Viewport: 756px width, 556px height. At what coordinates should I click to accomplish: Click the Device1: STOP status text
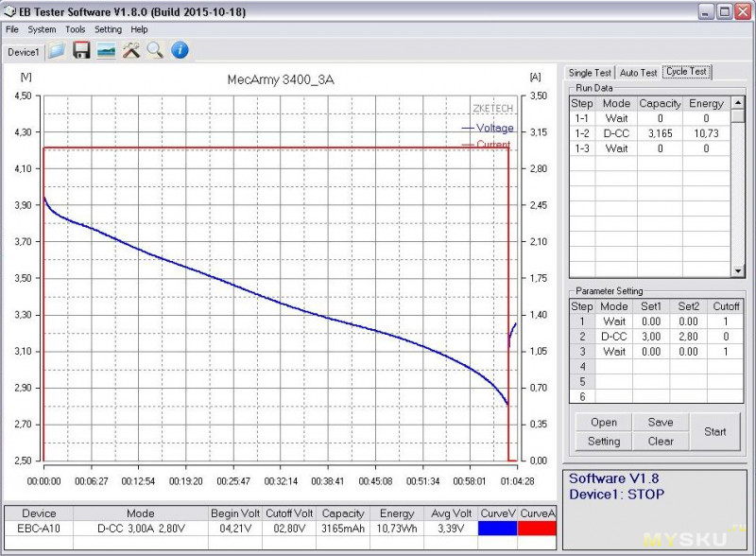617,495
